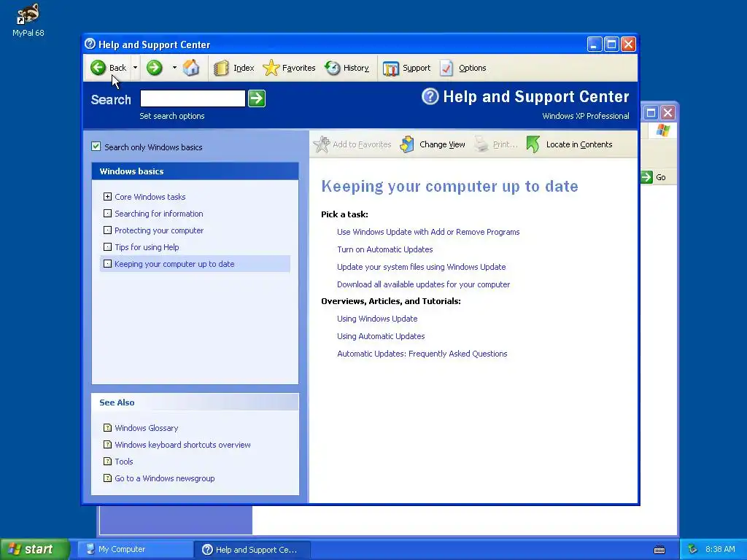747x560 pixels.
Task: Maximize the background My Computer window
Action: tap(651, 113)
